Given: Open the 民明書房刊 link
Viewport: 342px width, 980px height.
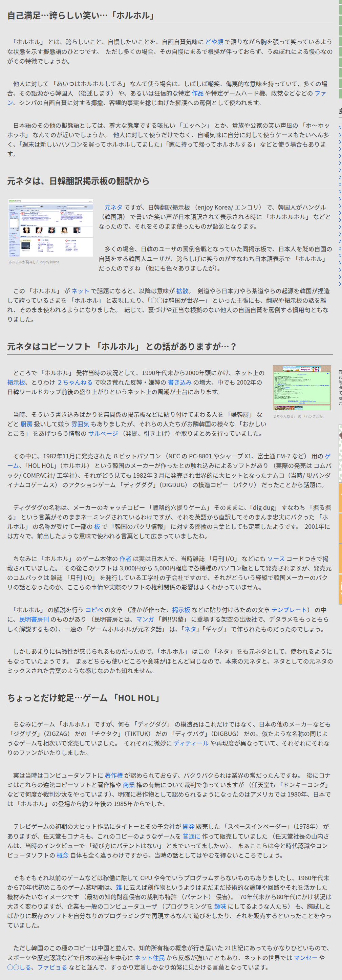Looking at the screenshot, I should (x=34, y=620).
